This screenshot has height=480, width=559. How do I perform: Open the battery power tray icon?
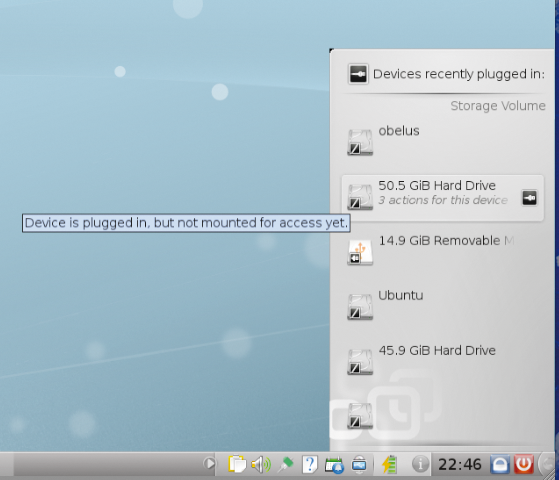[x=389, y=464]
